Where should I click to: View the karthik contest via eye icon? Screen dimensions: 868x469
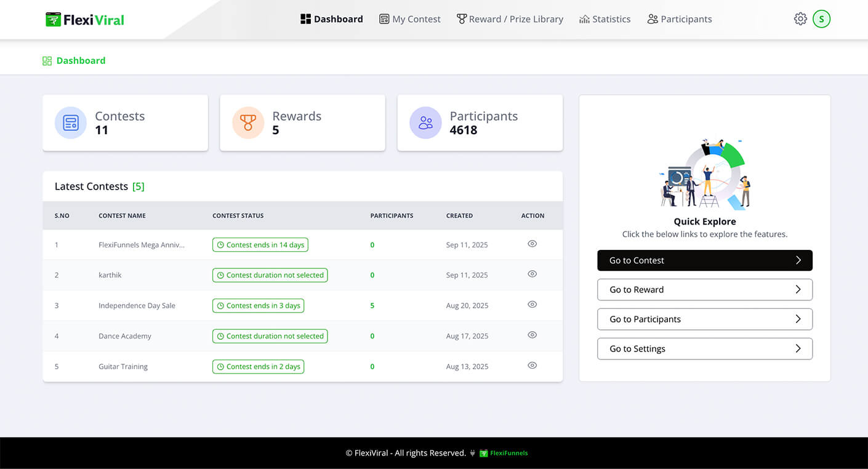click(532, 274)
